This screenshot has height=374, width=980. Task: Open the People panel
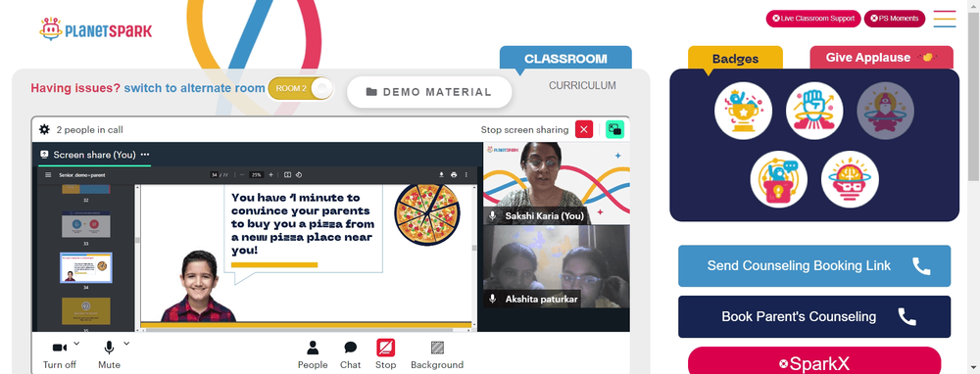[313, 354]
